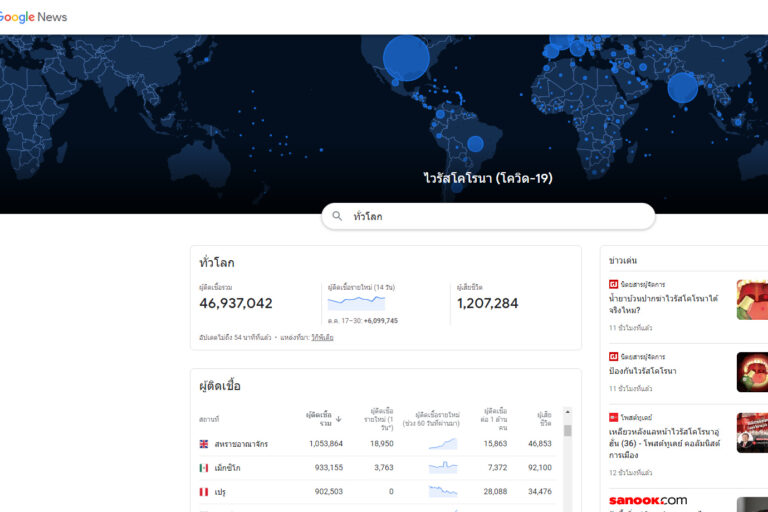Open the article 'ป้องกันไวรัสโคโรนา'
768x512 pixels.
coord(643,371)
